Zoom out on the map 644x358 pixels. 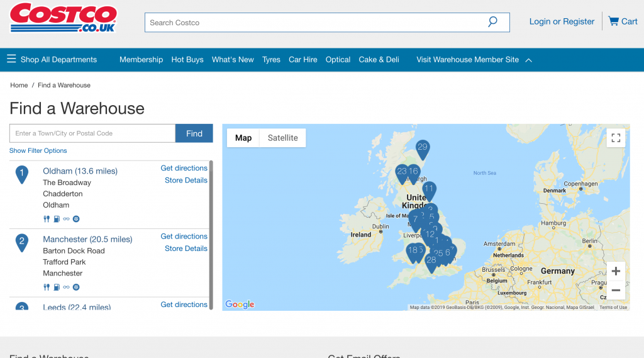tap(616, 290)
